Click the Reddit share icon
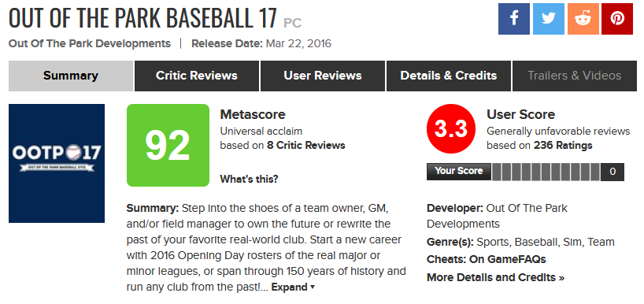The height and width of the screenshot is (304, 644). [583, 19]
